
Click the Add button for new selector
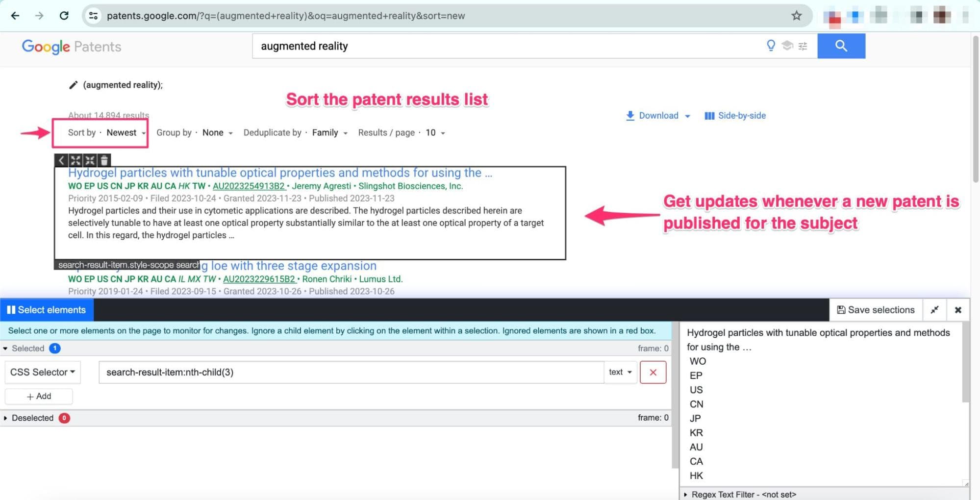pos(39,396)
